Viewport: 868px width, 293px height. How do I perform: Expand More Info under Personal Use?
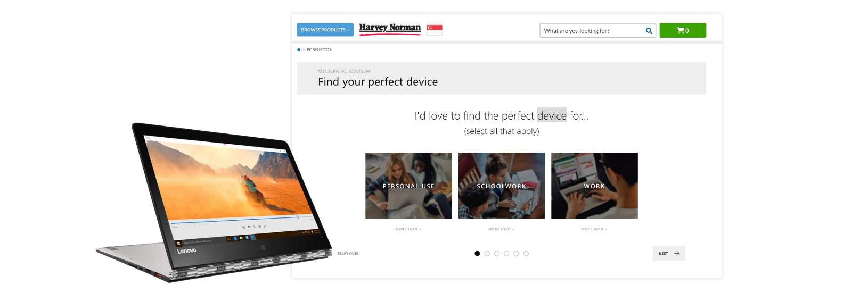pos(408,229)
